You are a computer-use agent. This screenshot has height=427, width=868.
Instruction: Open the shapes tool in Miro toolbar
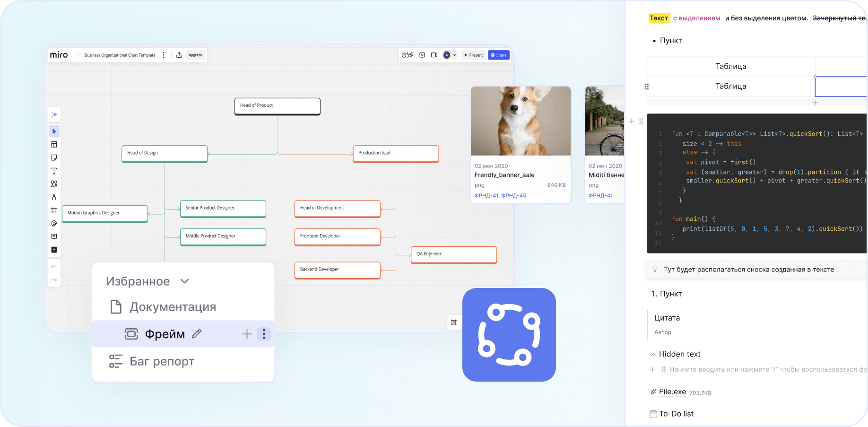pos(54,184)
